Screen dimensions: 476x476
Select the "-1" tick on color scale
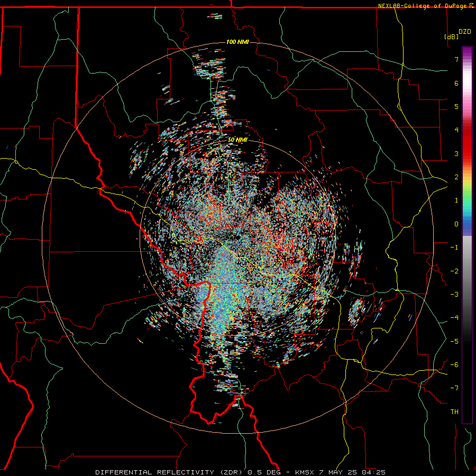[454, 248]
